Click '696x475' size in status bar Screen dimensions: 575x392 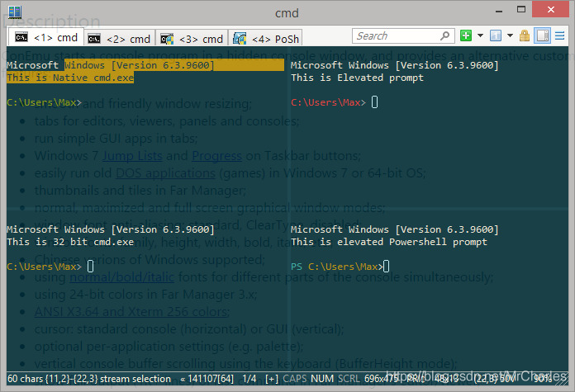click(382, 379)
